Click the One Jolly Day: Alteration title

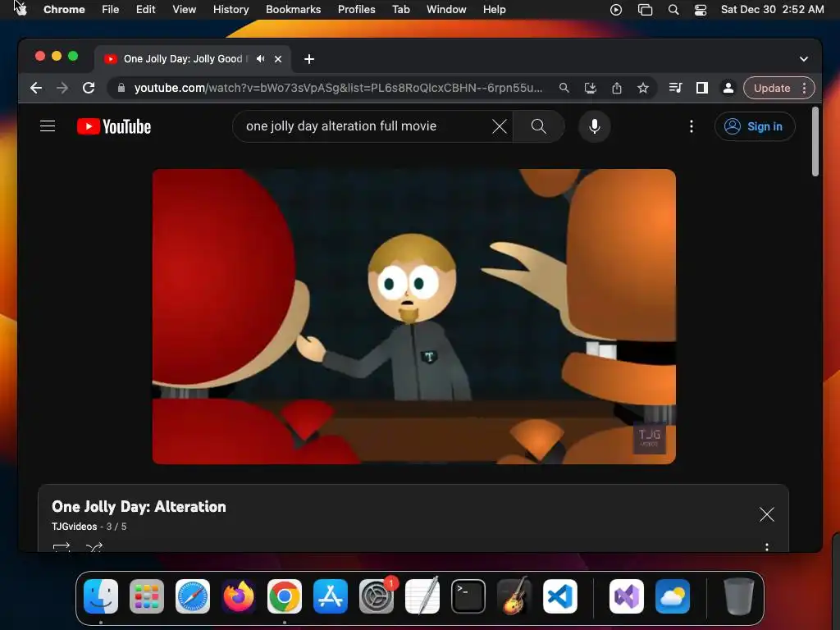(x=139, y=507)
